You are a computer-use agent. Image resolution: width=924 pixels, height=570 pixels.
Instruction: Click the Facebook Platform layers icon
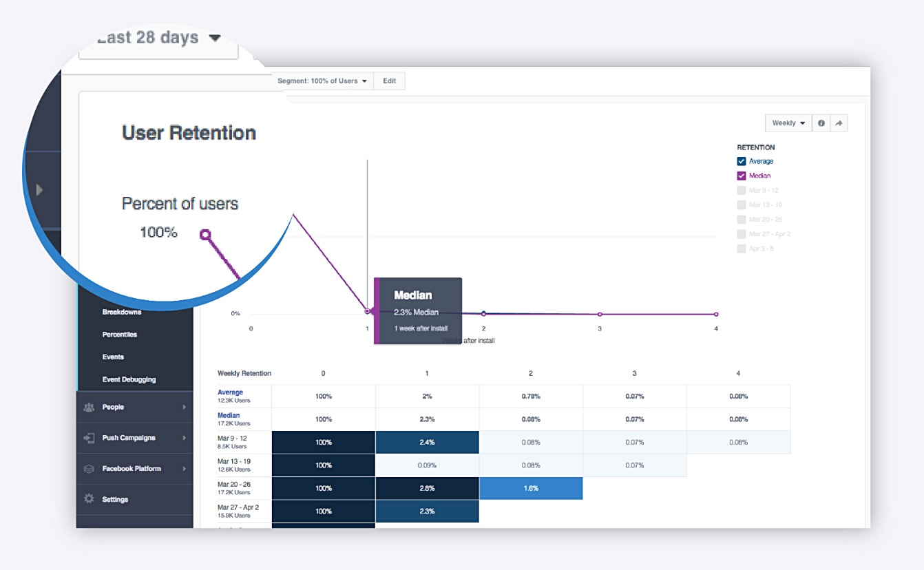click(x=89, y=469)
